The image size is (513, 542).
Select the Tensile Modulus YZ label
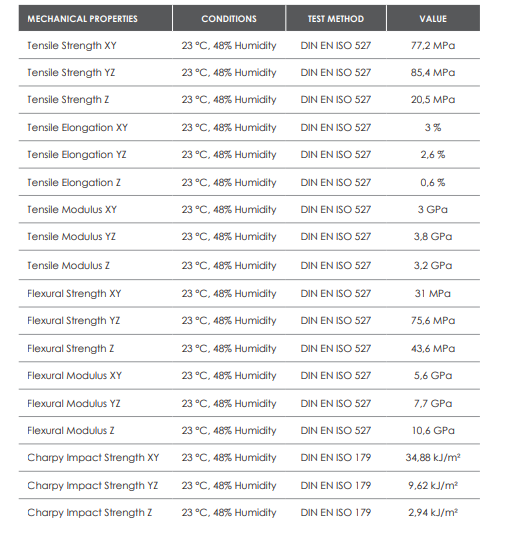tap(72, 237)
